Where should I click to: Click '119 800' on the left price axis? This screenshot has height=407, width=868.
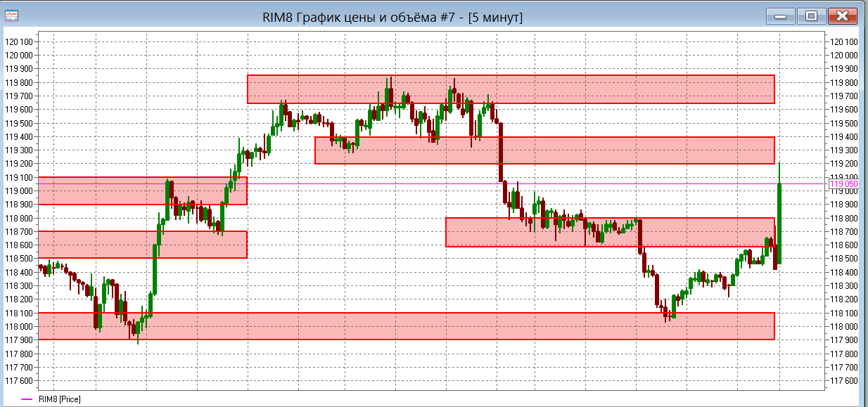coord(20,83)
